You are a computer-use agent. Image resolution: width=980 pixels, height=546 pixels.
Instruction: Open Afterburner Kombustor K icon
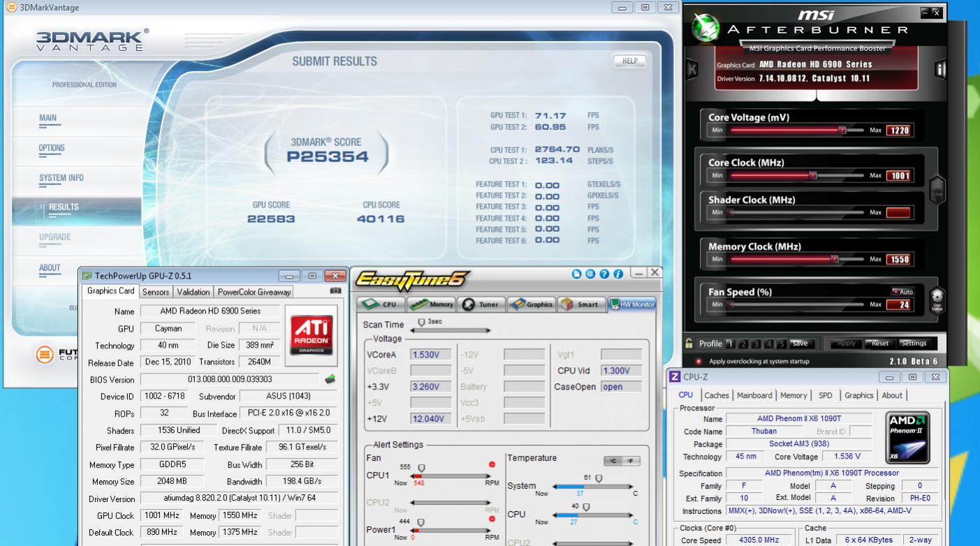tap(692, 69)
